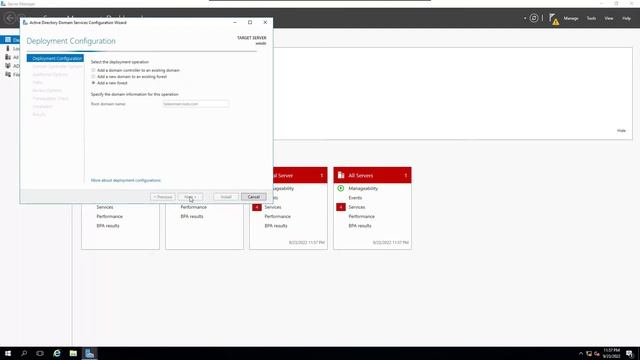Screen dimensions: 640x360
Task: Click BPA results in All Servers tile
Action: coord(360,226)
